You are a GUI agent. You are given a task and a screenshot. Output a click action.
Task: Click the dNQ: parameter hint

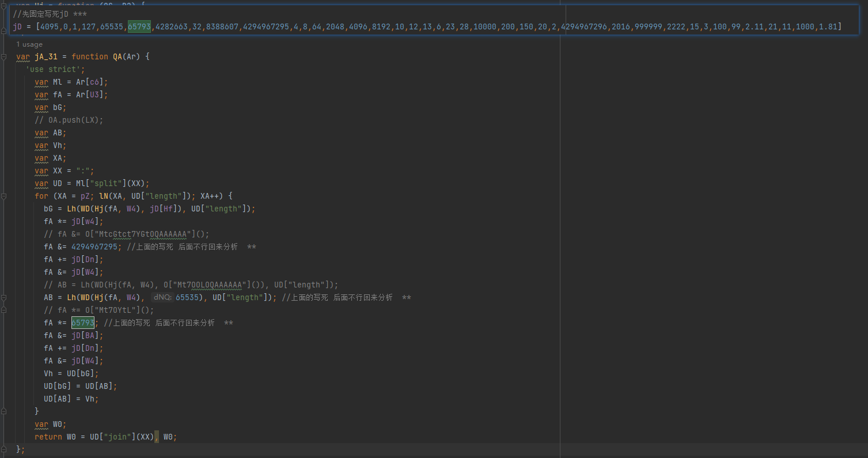pos(163,297)
